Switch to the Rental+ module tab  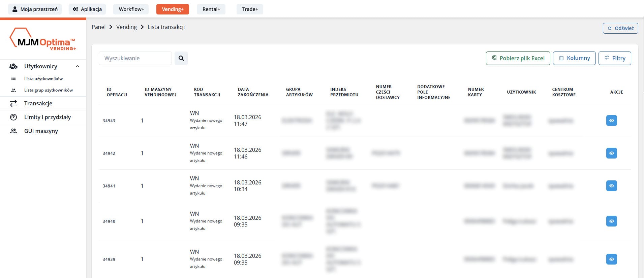211,9
